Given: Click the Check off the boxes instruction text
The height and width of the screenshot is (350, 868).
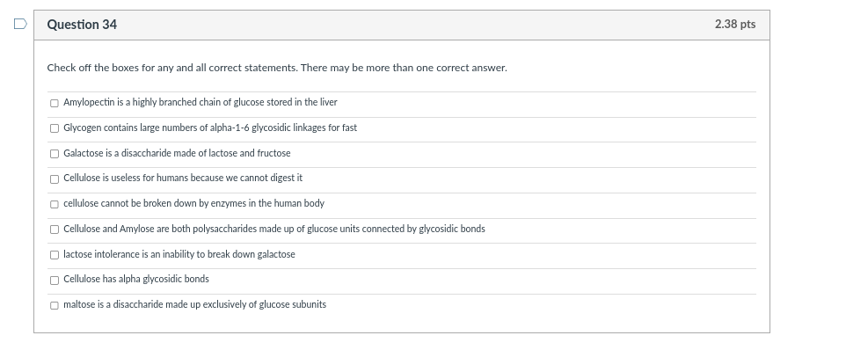Looking at the screenshot, I should tap(277, 68).
